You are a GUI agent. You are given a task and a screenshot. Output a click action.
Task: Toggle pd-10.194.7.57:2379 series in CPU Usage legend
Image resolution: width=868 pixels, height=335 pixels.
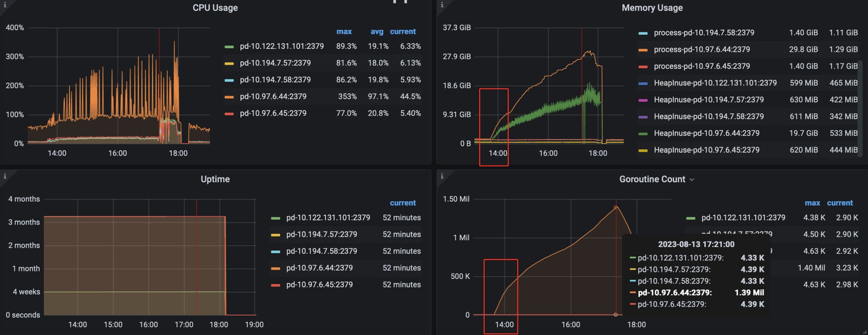pyautogui.click(x=275, y=63)
